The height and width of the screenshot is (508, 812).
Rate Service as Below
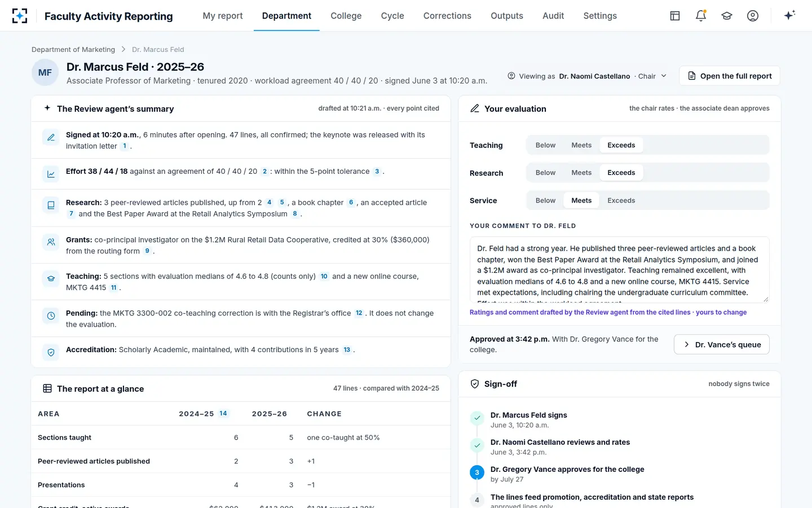click(545, 200)
